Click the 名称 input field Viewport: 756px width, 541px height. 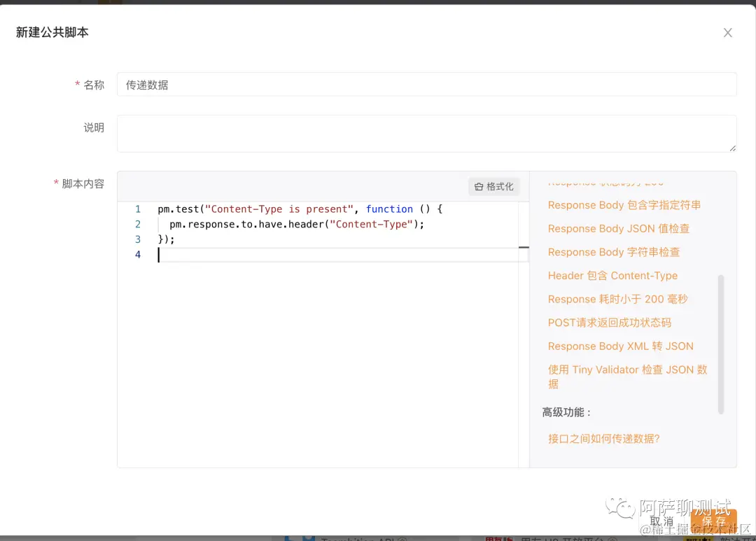pos(427,85)
